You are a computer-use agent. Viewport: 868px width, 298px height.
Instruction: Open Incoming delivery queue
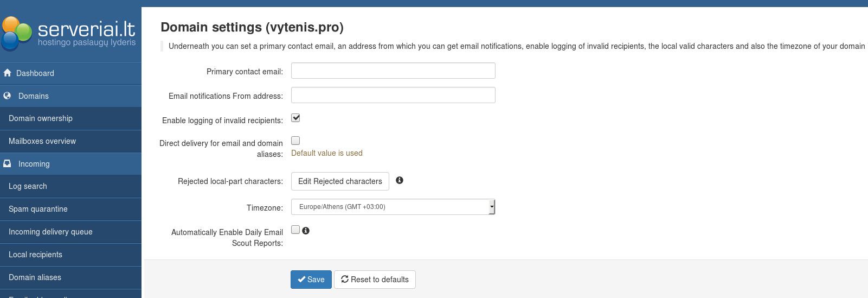click(50, 232)
